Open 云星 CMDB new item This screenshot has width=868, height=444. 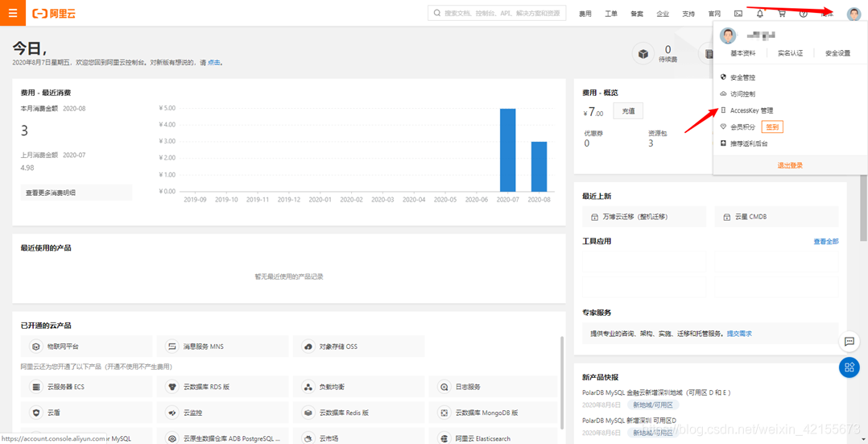tap(776, 217)
